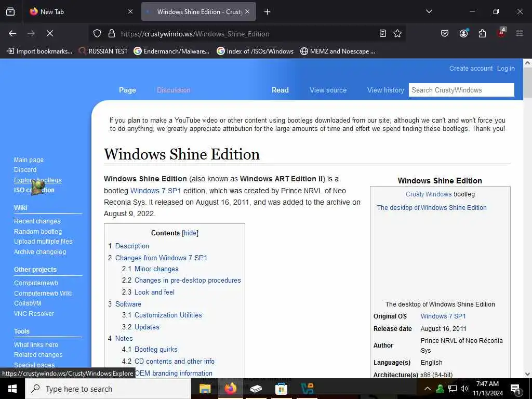Open a new tab with plus button
The width and height of the screenshot is (532, 399).
pyautogui.click(x=268, y=12)
